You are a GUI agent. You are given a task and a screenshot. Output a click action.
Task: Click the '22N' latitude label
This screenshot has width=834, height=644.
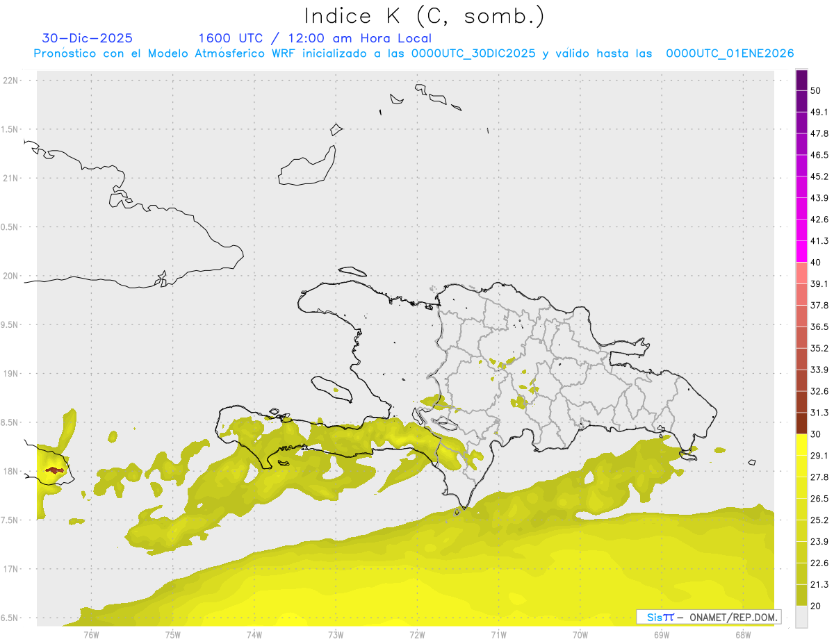pyautogui.click(x=12, y=80)
